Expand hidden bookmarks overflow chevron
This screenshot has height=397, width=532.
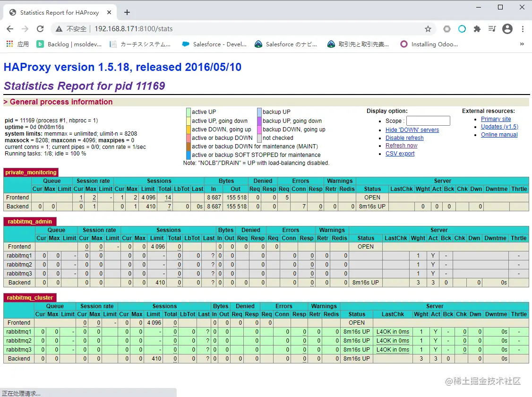(x=522, y=44)
